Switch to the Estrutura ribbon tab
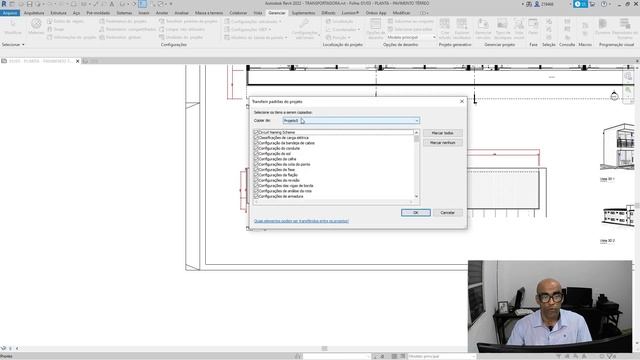The width and height of the screenshot is (640, 360). click(x=58, y=13)
